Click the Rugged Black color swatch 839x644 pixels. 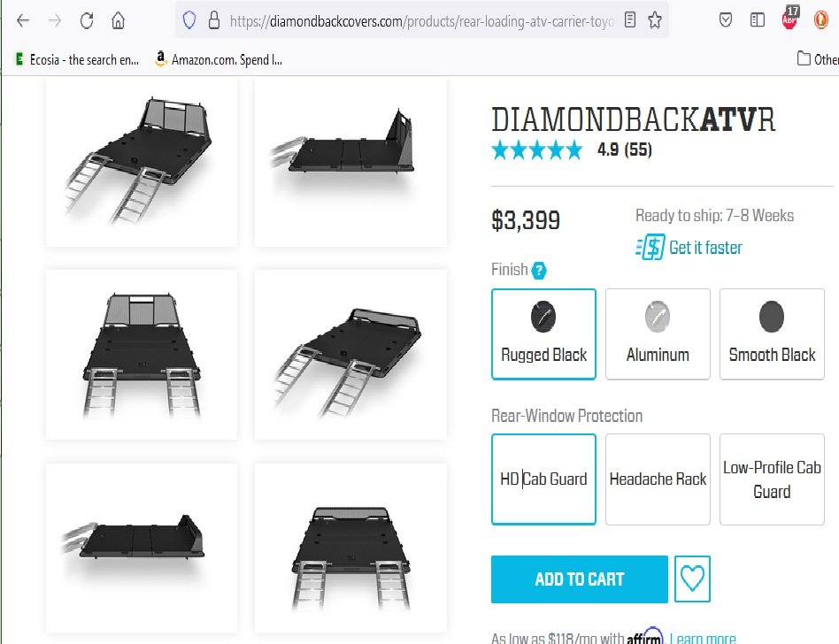(x=543, y=317)
